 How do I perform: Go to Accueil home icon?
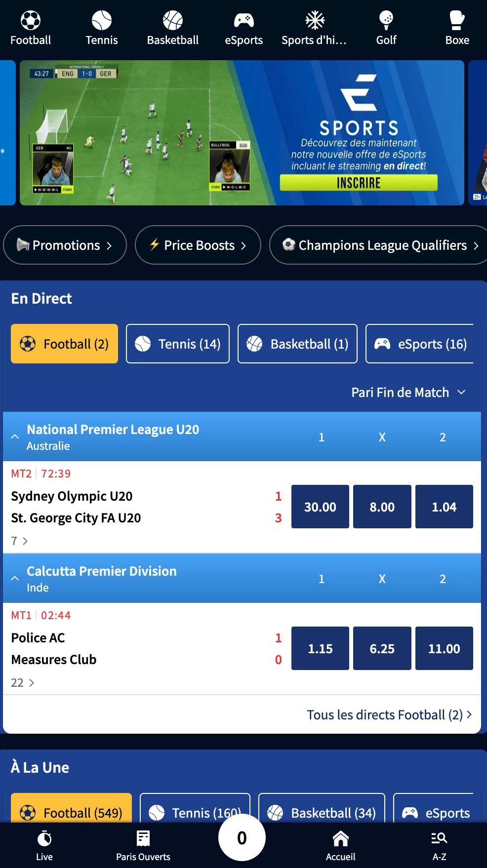coord(341,838)
